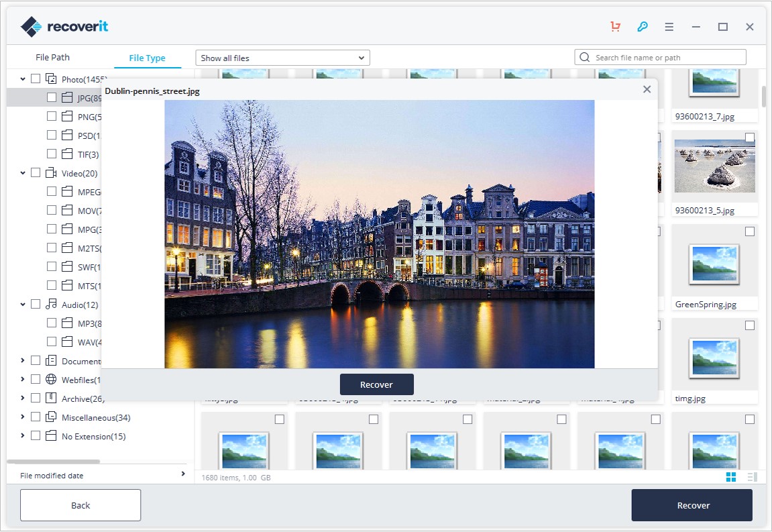Screen dimensions: 772x532
Task: Click the Webfiles globe icon
Action: coord(51,379)
